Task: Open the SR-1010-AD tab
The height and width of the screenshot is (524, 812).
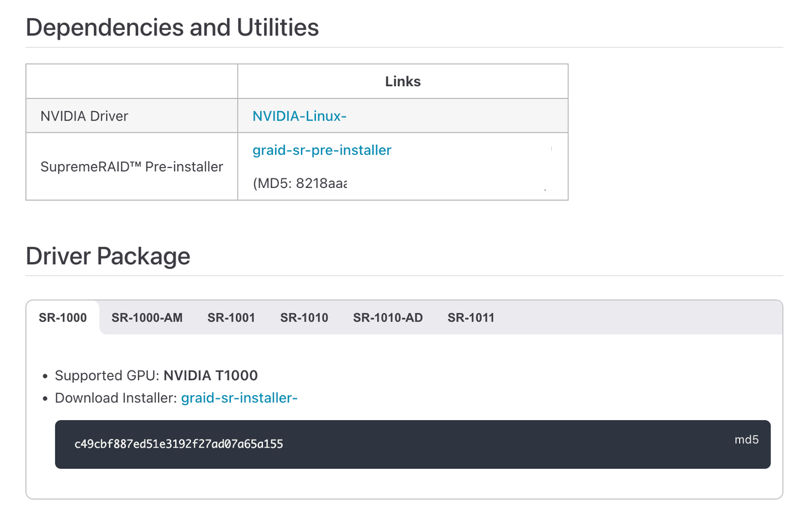Action: point(387,317)
